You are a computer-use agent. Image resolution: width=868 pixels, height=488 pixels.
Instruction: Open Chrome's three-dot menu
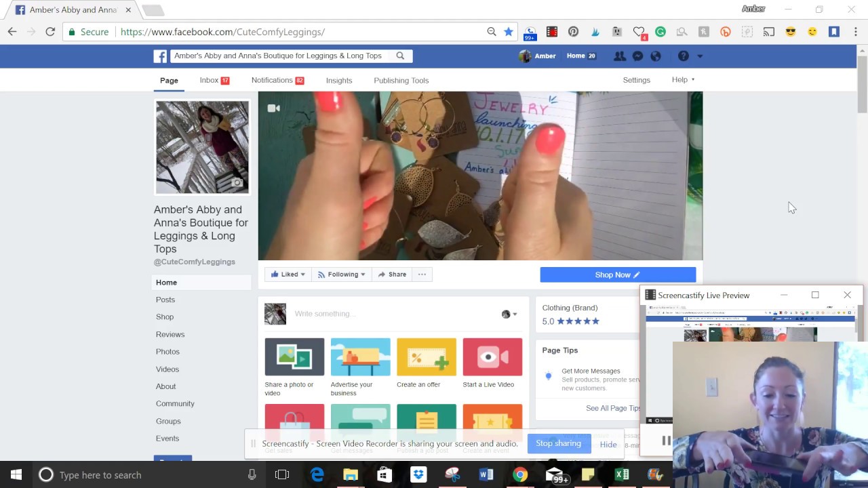point(855,32)
